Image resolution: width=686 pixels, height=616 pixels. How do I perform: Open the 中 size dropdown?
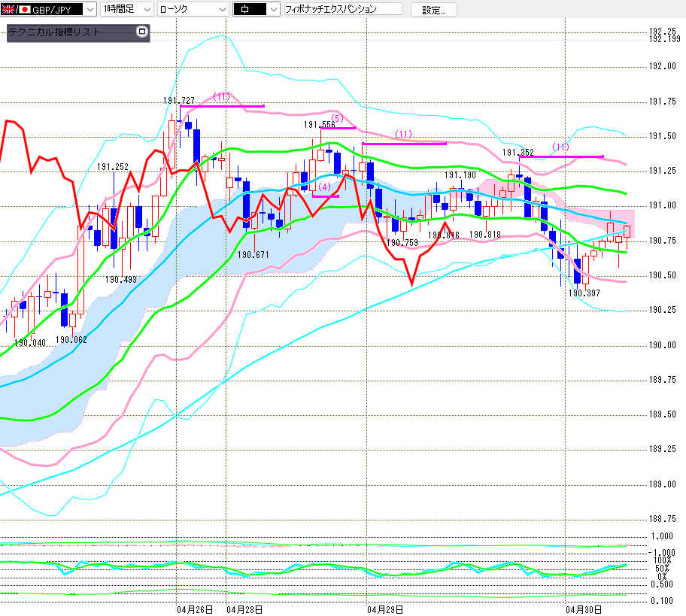coord(256,9)
